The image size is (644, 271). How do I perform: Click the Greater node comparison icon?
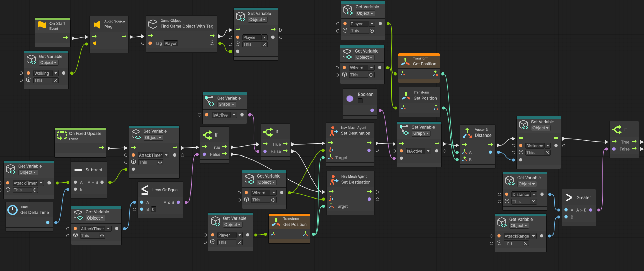(x=569, y=197)
